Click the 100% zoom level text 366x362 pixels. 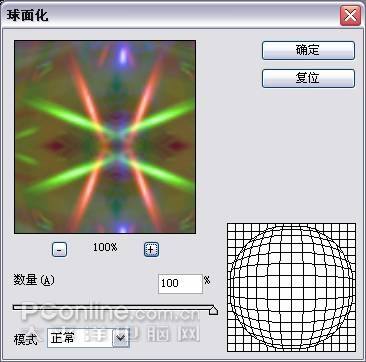point(105,247)
